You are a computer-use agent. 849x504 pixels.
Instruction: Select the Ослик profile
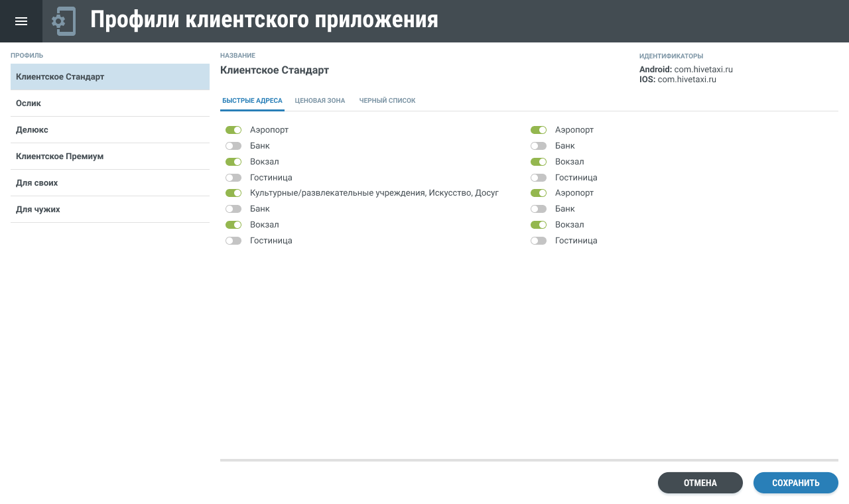(x=110, y=103)
